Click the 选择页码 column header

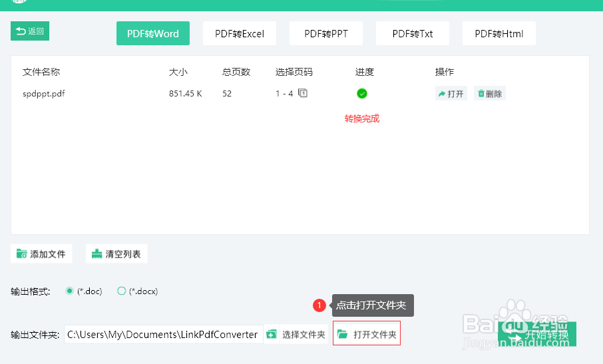(x=294, y=72)
